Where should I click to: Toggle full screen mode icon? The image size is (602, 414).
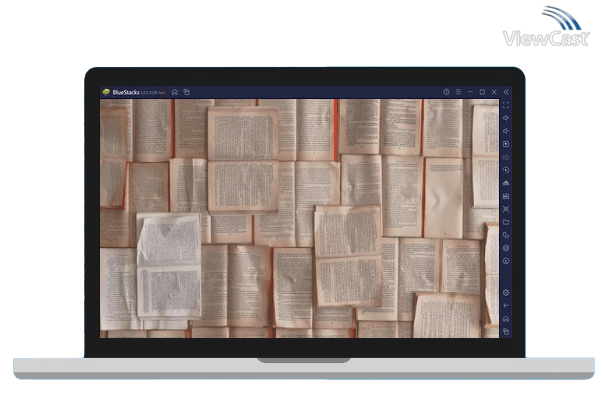pyautogui.click(x=506, y=105)
